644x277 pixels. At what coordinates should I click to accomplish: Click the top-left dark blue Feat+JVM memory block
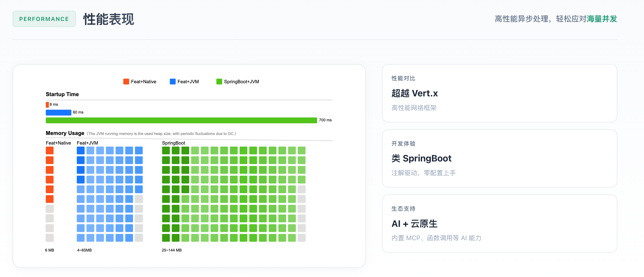coord(81,151)
